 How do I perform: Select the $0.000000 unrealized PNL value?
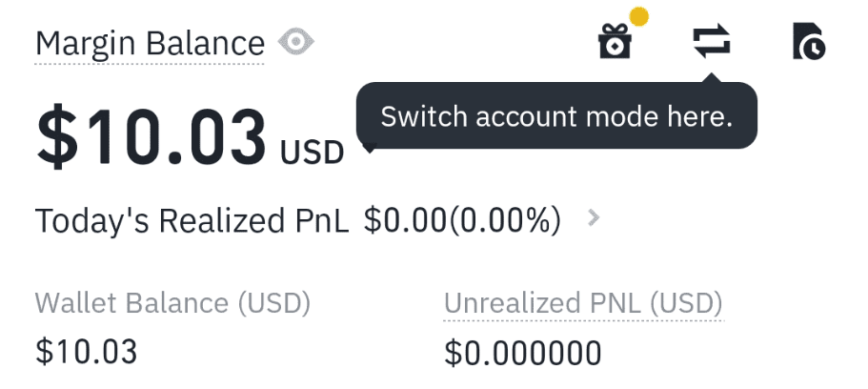pyautogui.click(x=523, y=353)
